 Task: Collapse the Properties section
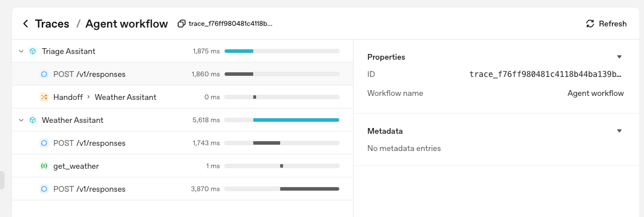coord(619,57)
